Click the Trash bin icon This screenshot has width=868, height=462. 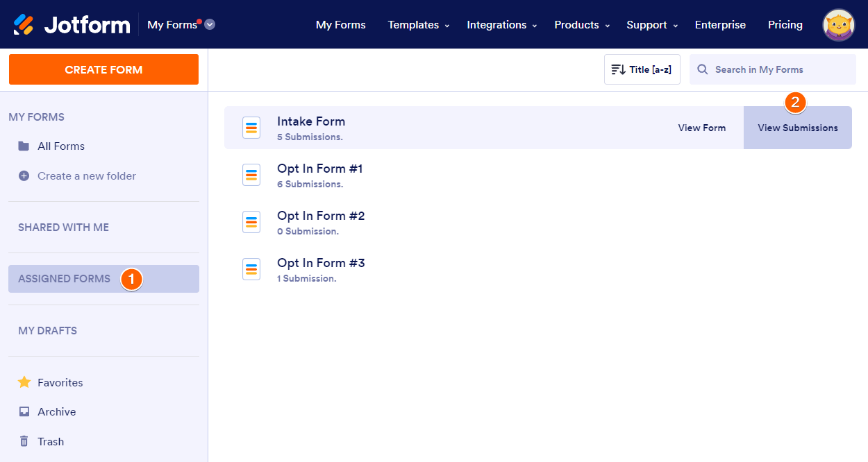(24, 441)
